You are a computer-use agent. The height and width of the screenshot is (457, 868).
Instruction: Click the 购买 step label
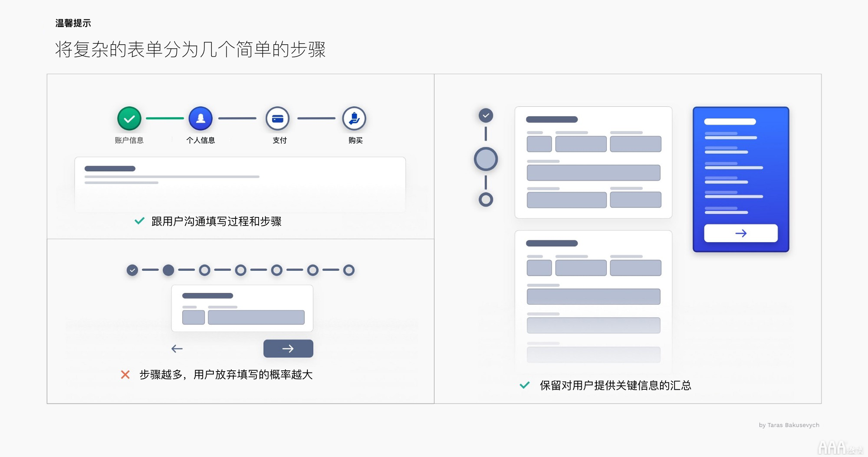pyautogui.click(x=355, y=141)
